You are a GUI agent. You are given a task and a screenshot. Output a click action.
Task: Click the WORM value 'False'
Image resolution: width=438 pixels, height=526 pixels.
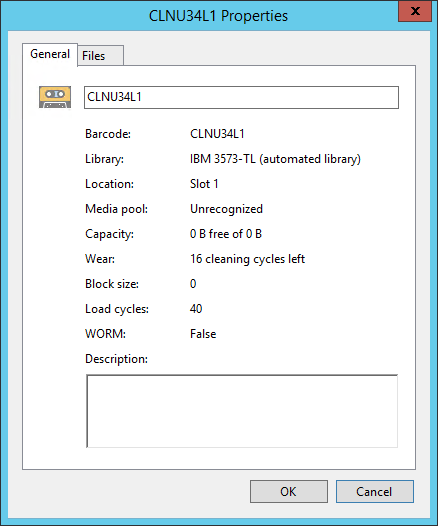pos(203,334)
